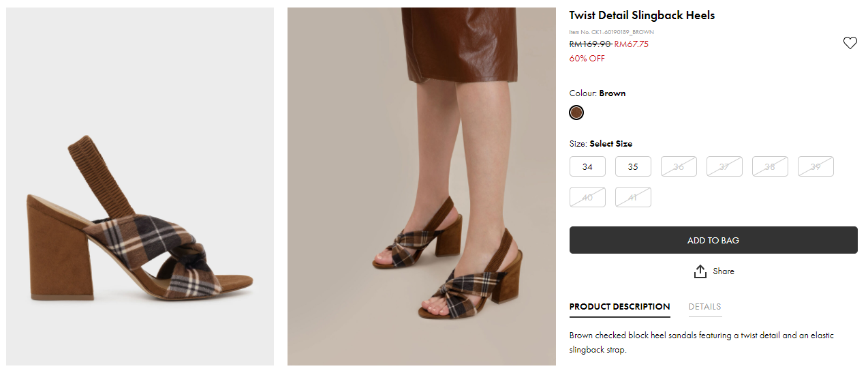Select the crossed-out size 36
This screenshot has width=868, height=373.
679,167
